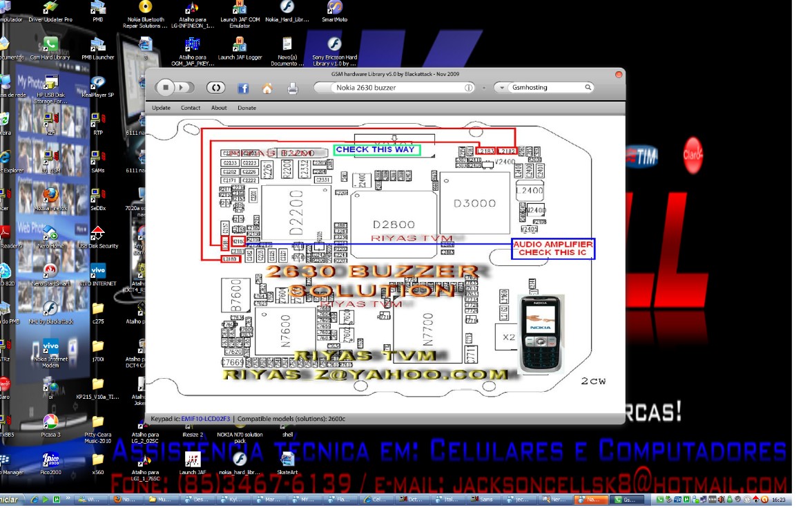This screenshot has height=508, width=812.
Task: Open USB Disk Security desktop icon
Action: click(97, 238)
